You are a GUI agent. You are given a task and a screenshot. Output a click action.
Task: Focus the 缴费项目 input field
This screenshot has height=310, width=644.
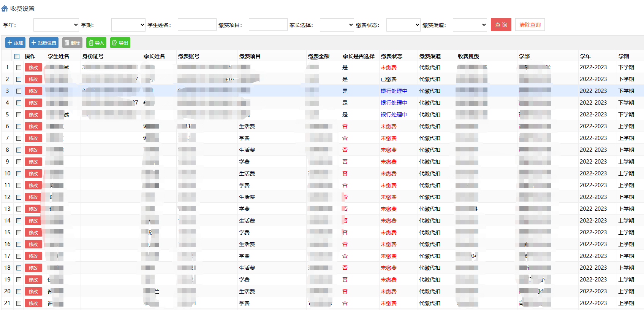pos(268,25)
